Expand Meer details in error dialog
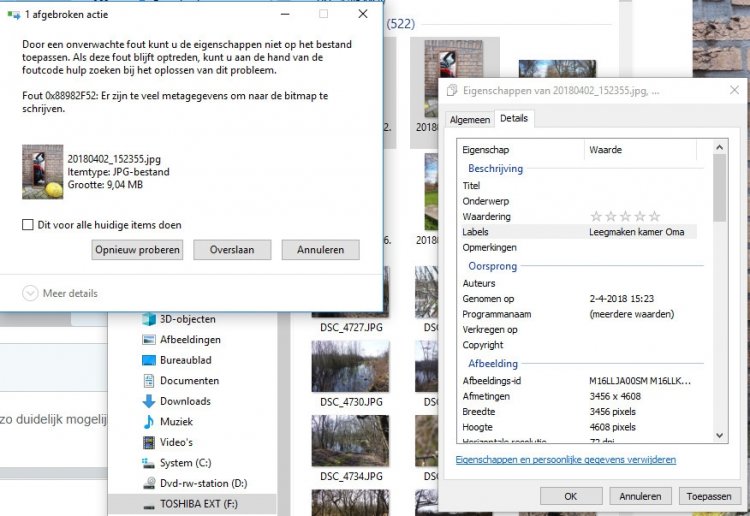The height and width of the screenshot is (516, 750). 30,293
